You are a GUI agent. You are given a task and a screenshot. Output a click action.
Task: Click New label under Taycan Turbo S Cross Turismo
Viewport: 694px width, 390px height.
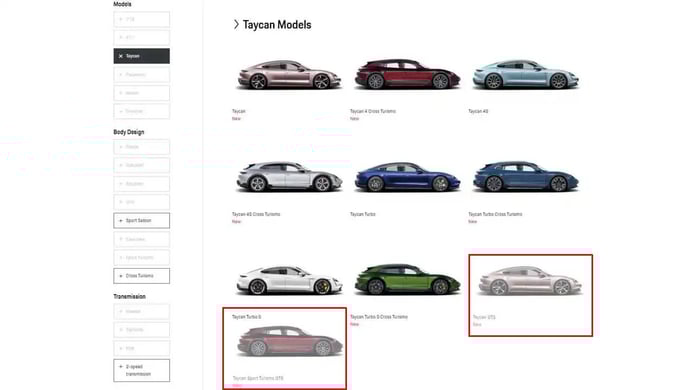(x=355, y=324)
